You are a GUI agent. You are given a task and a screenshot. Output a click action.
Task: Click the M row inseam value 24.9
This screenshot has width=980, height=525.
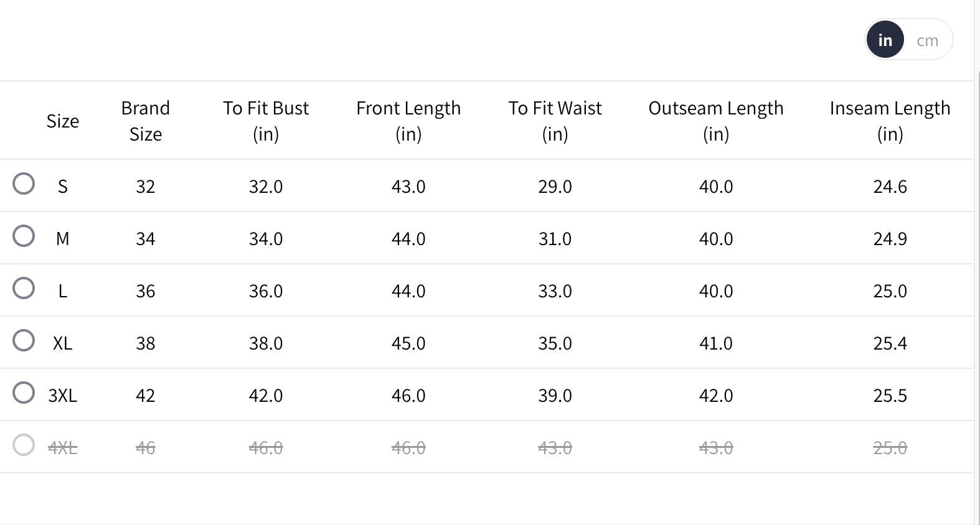(x=890, y=239)
